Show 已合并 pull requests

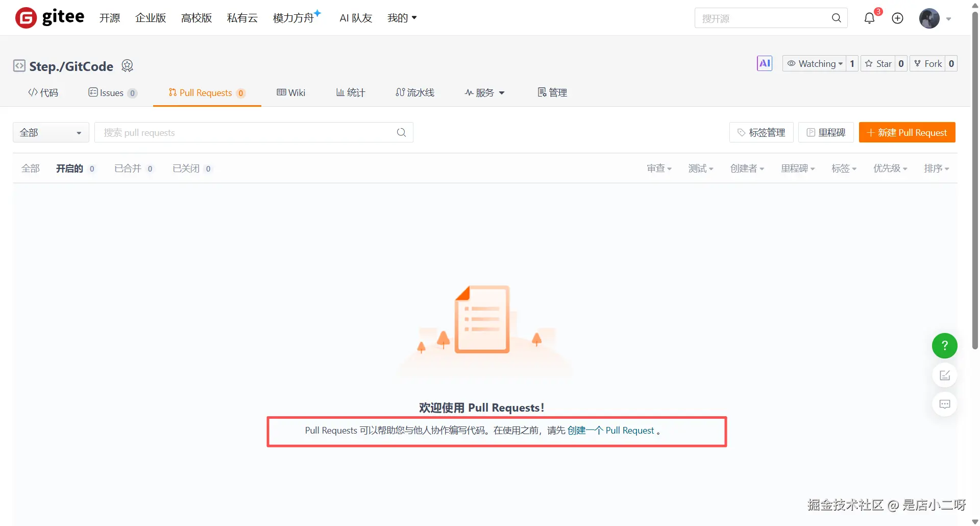coord(134,169)
